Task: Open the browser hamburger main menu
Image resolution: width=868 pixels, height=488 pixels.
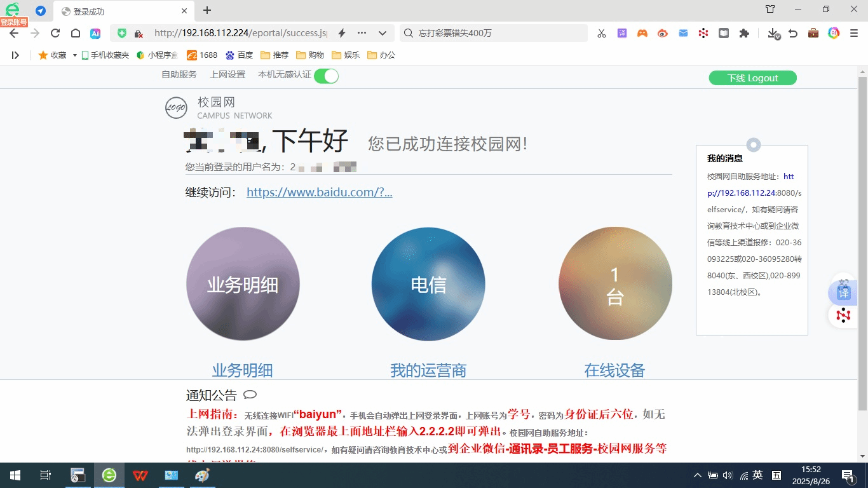Action: point(854,33)
